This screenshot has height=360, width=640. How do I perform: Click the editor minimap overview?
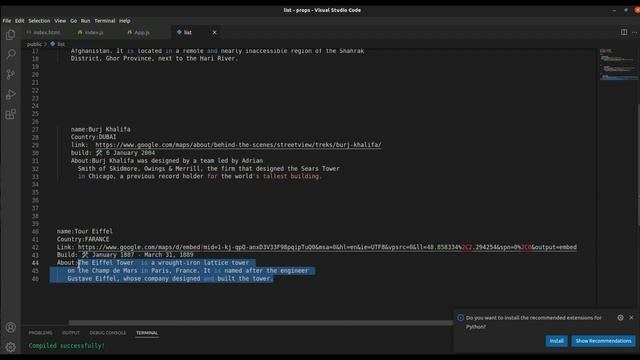[x=618, y=64]
